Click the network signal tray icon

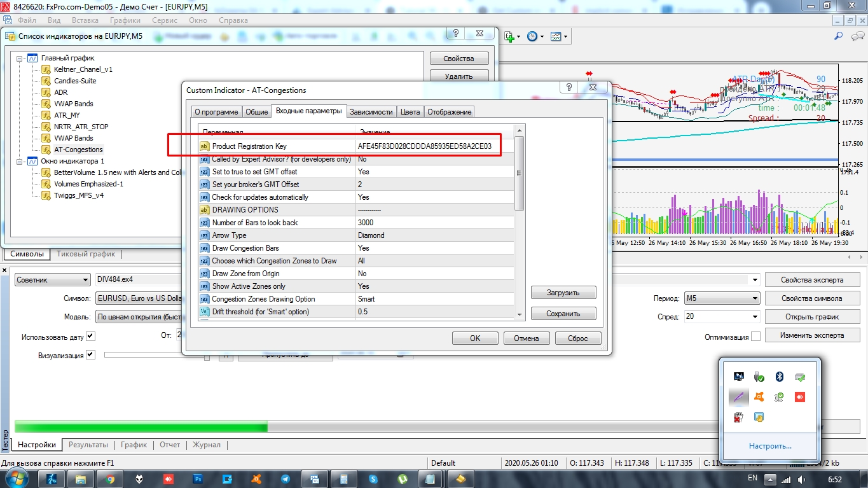pos(787,479)
